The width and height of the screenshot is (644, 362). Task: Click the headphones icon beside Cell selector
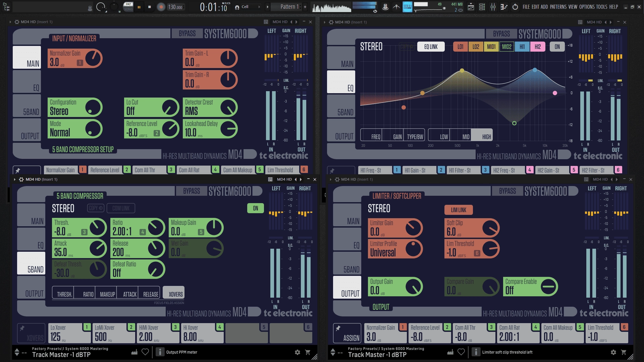[237, 7]
